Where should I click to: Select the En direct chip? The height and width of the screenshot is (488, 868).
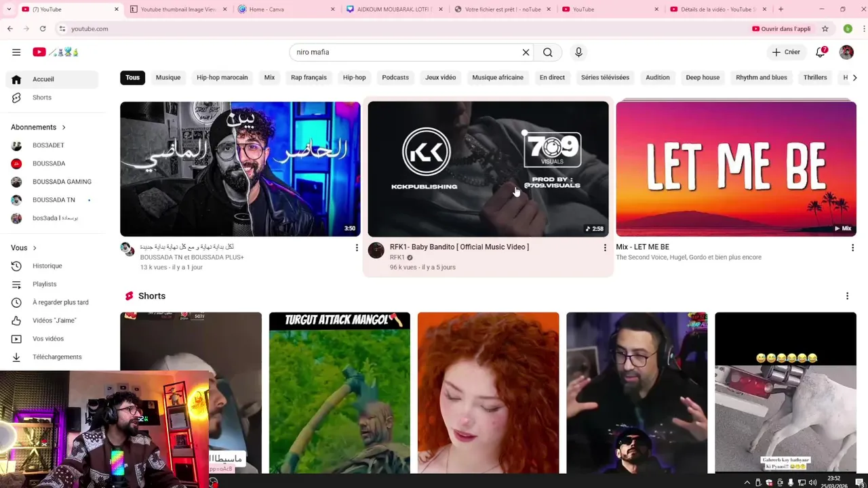(x=552, y=77)
